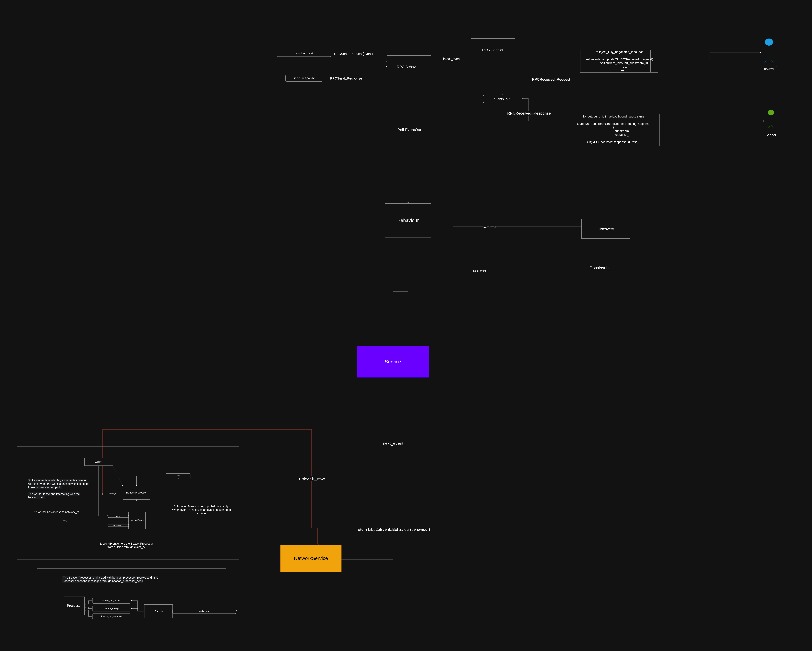This screenshot has height=651, width=812.
Task: Click the handle_rpc_response box
Action: [111, 616]
